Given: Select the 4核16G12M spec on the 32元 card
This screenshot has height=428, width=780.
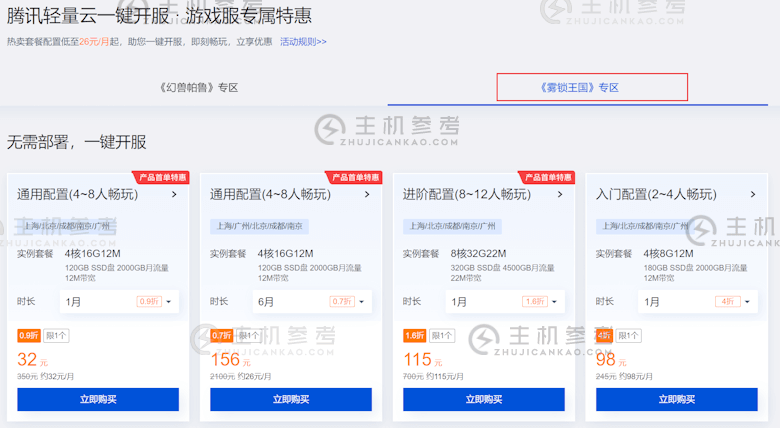Looking at the screenshot, I should click(93, 254).
